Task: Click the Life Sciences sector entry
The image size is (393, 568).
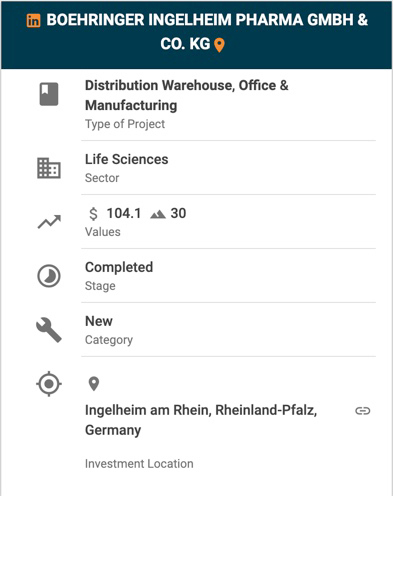Action: 126,159
